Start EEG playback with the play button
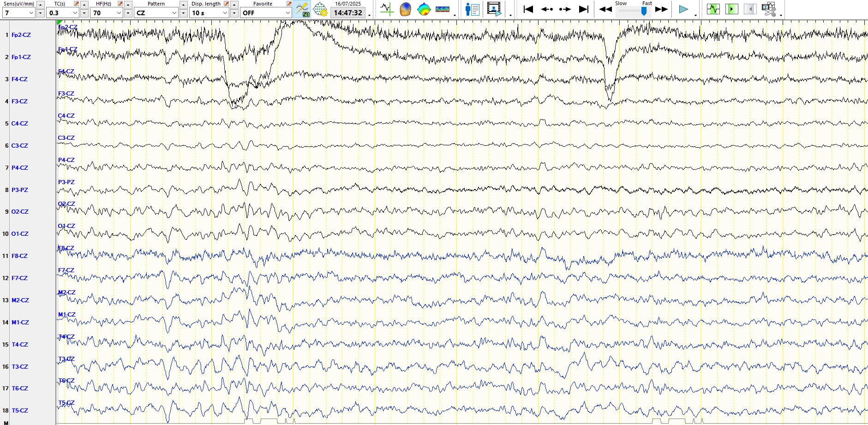The image size is (868, 425). tap(683, 9)
